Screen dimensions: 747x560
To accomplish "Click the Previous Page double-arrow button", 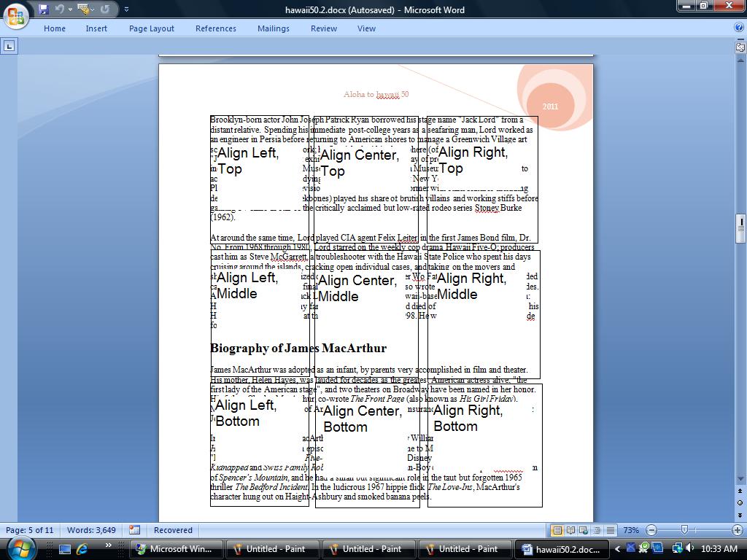I will pyautogui.click(x=740, y=491).
